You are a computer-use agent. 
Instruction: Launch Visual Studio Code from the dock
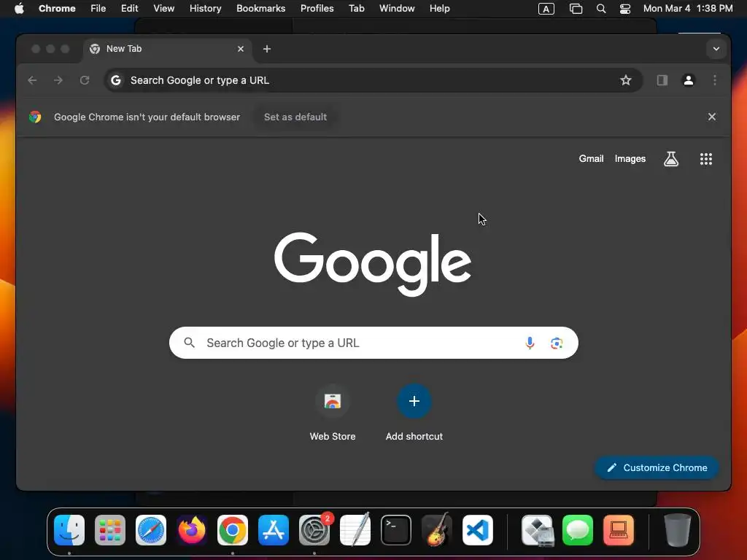point(478,530)
